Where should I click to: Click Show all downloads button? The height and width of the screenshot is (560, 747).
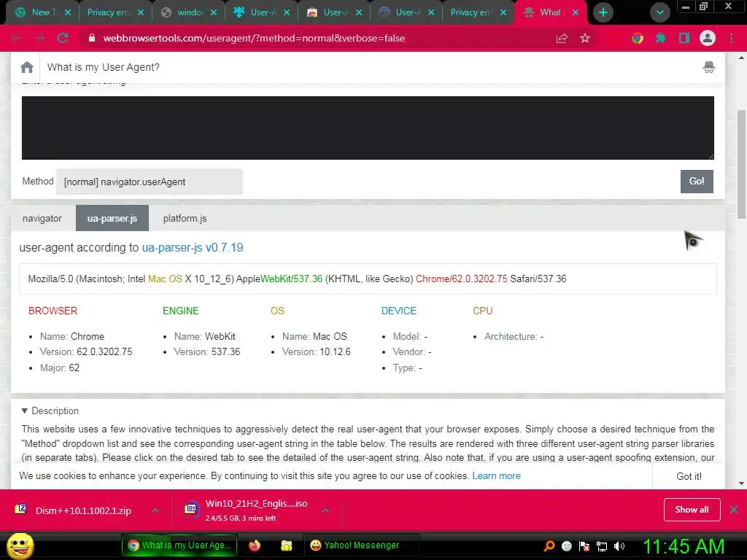pyautogui.click(x=692, y=510)
